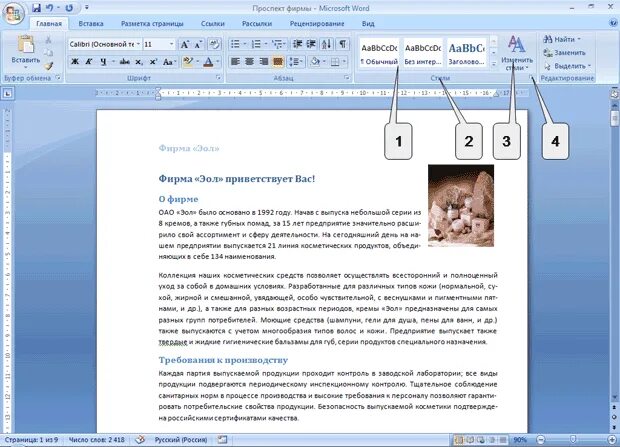
Task: Toggle superscript formatting
Action: point(153,62)
